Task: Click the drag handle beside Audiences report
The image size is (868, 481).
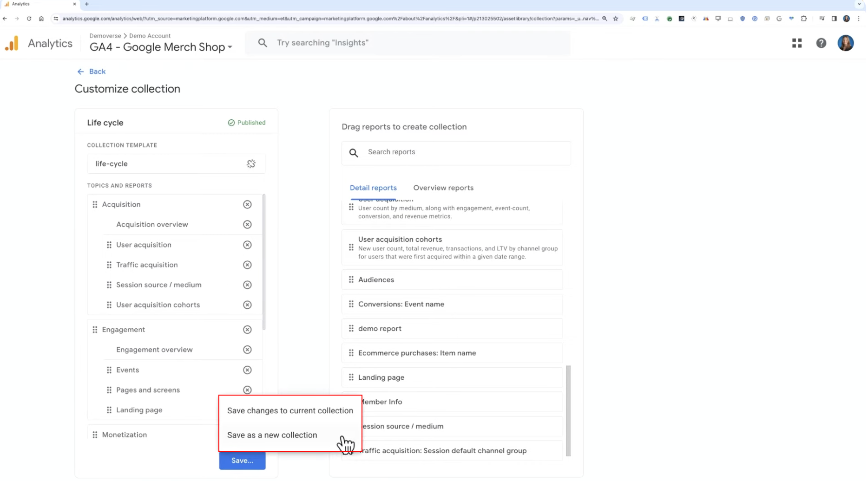Action: coord(352,280)
